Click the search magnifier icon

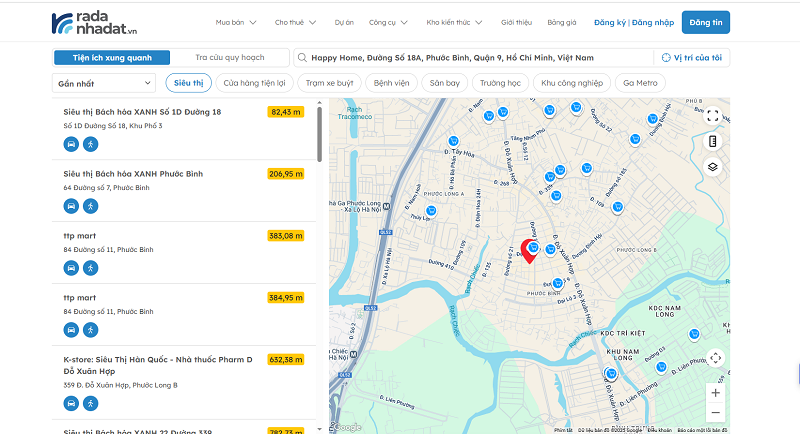(x=303, y=58)
